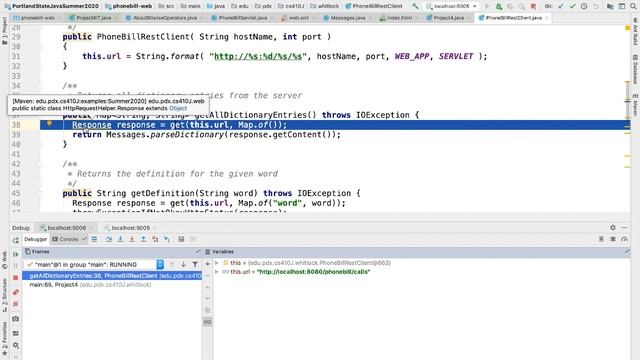Expand the this.url variable node
The width and height of the screenshot is (640, 360).
tap(217, 271)
